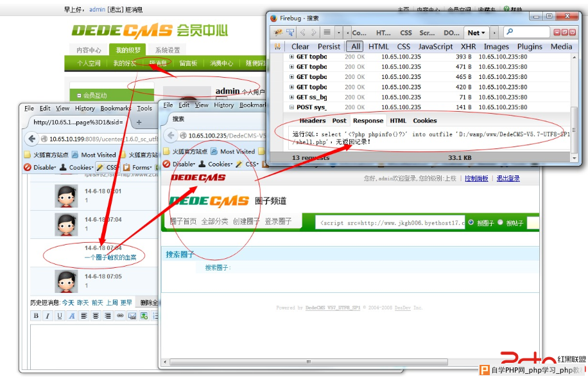Expand the GET topbc request of 465 B

(291, 77)
